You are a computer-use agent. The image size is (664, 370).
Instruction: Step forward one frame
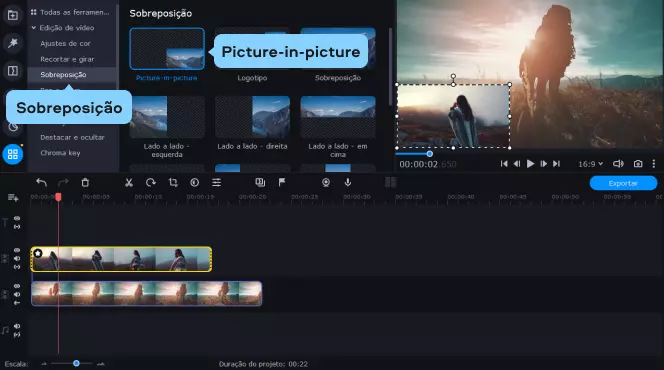[544, 164]
